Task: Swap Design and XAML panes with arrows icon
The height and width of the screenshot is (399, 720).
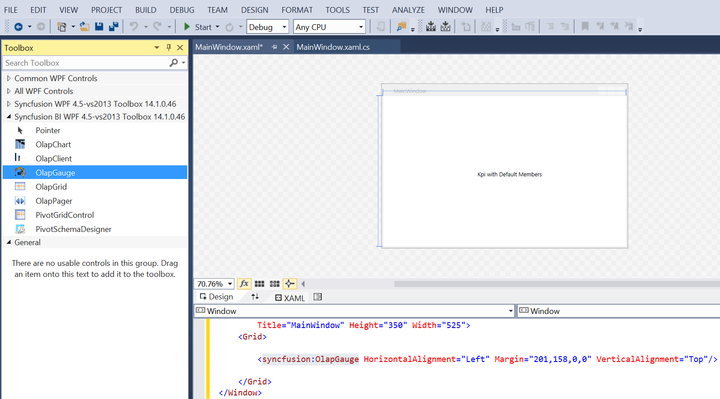Action: [x=255, y=297]
